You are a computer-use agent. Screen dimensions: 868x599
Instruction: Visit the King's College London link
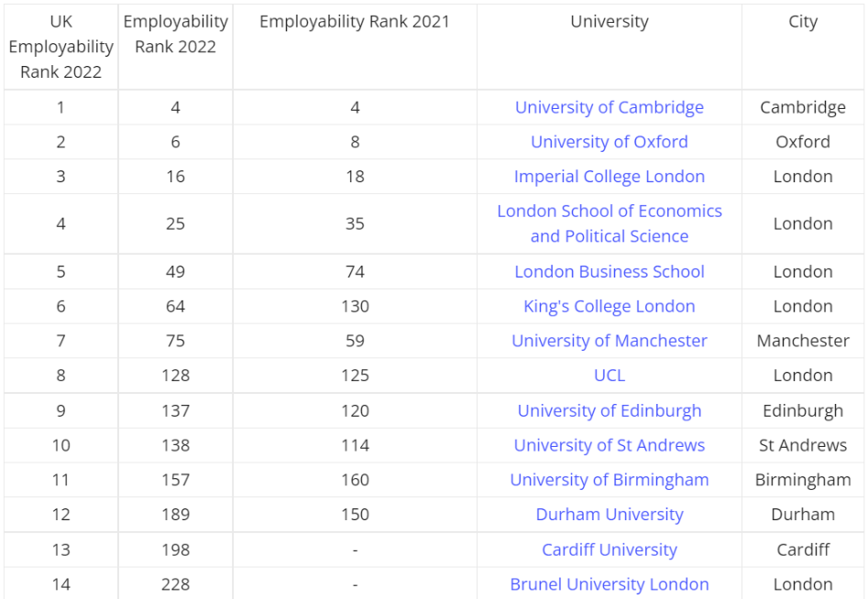point(609,307)
